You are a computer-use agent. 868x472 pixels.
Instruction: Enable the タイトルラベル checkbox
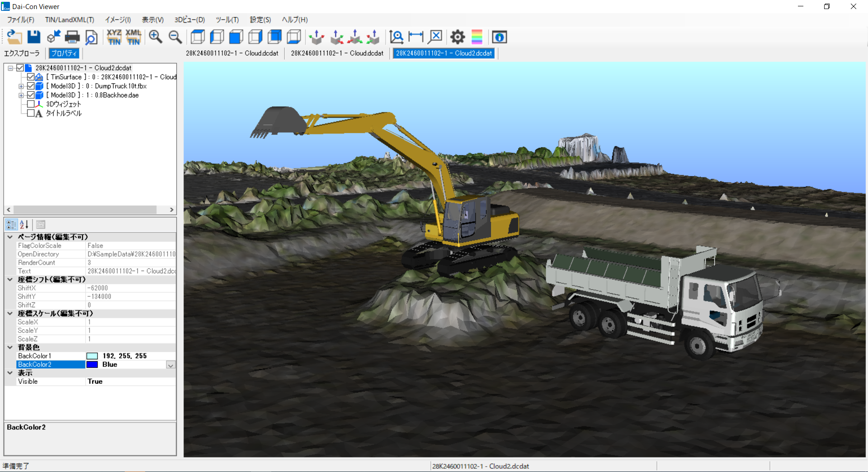point(31,113)
